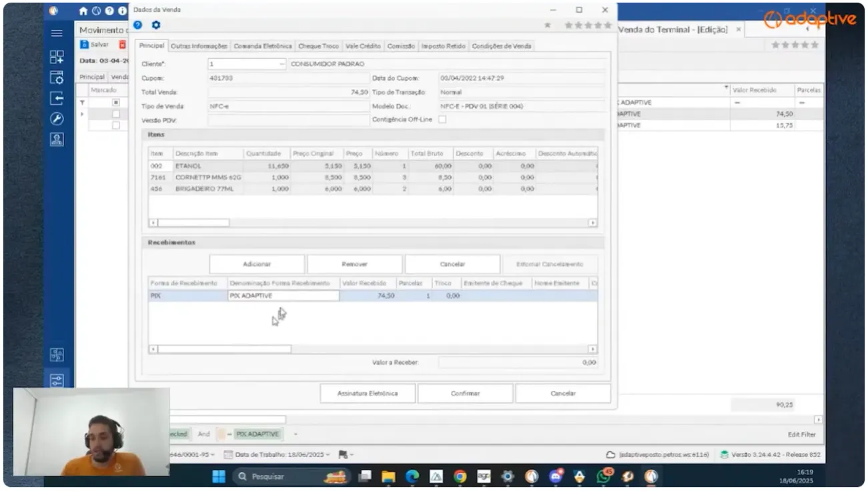
Task: Click the Confirmar button
Action: [x=465, y=394]
